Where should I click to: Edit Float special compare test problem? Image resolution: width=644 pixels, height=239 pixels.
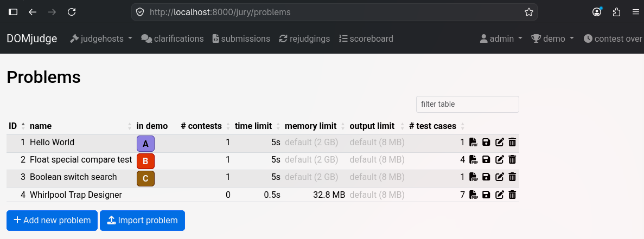(x=500, y=159)
